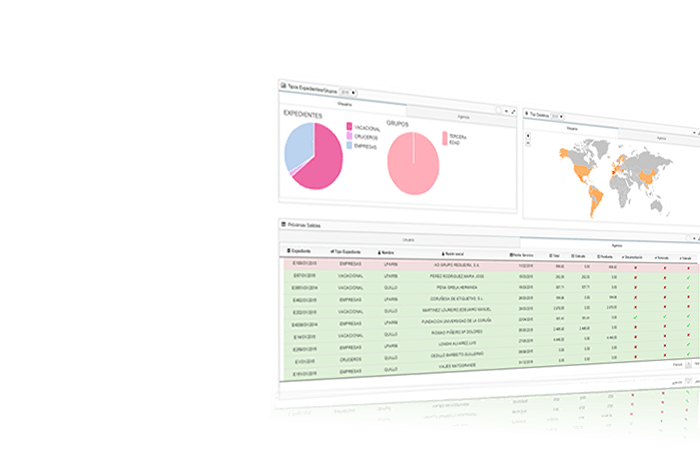Toggle the CRUCEROS legend entry

click(349, 136)
